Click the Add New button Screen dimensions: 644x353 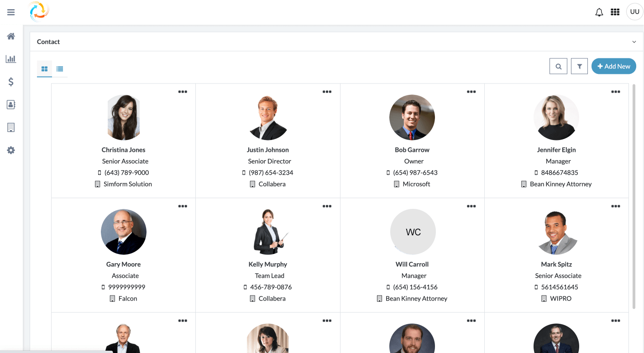coord(613,66)
